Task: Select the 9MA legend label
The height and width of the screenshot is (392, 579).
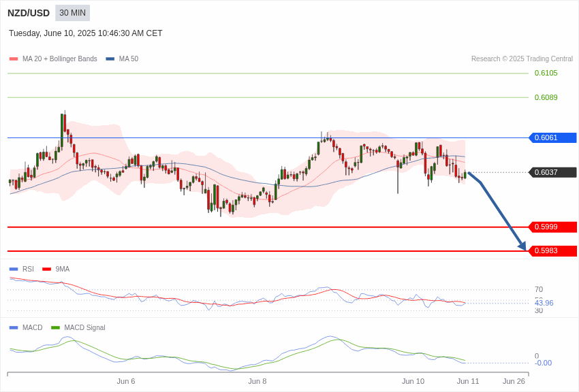Action: (63, 269)
